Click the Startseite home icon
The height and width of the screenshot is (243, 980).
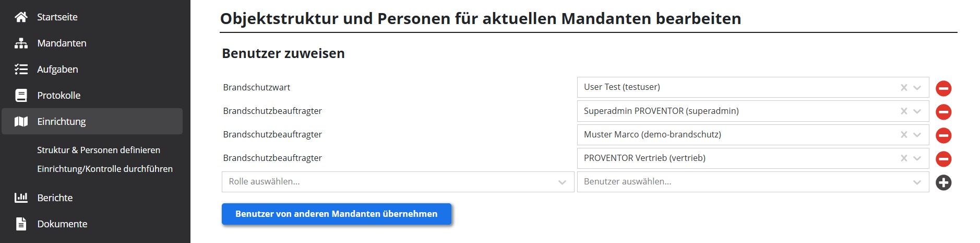[21, 17]
